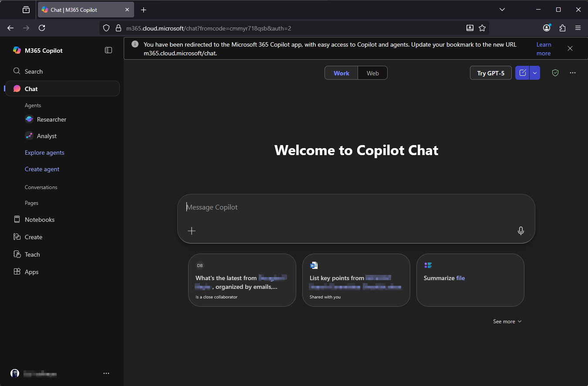The height and width of the screenshot is (386, 588).
Task: Click the Message Copilot input field
Action: [x=305, y=207]
